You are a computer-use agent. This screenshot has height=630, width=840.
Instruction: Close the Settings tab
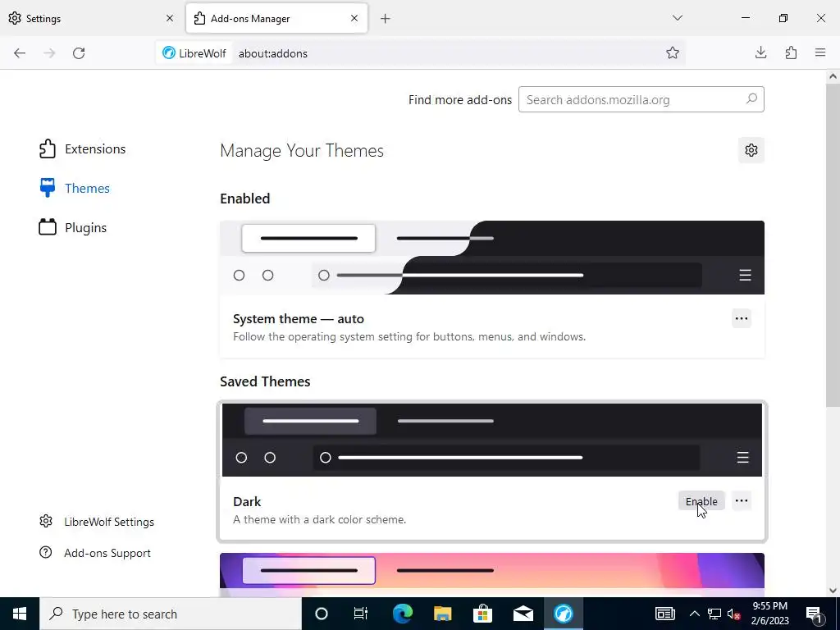coord(170,18)
